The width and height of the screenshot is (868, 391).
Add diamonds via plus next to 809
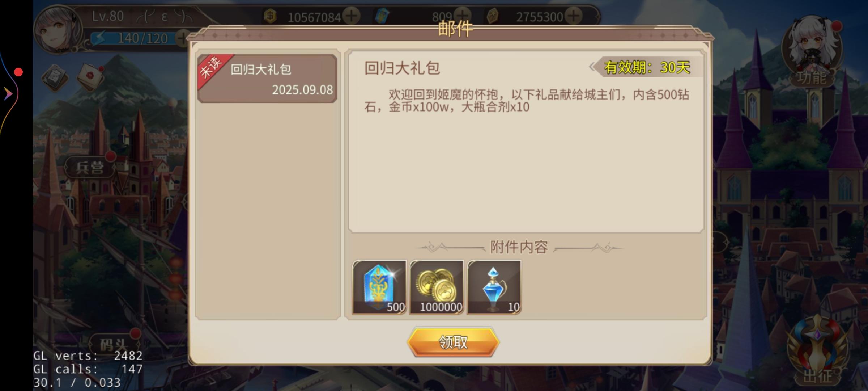(x=462, y=16)
